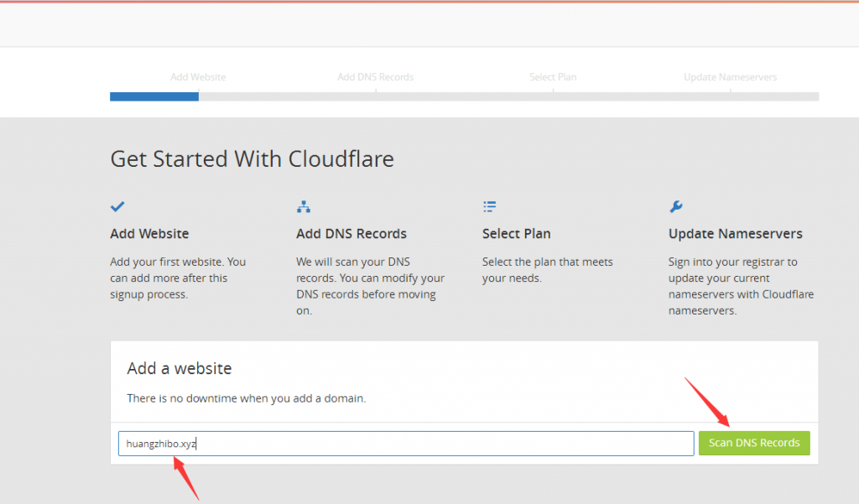Click the bold Update Nameservers heading
This screenshot has height=504, width=859.
[735, 233]
